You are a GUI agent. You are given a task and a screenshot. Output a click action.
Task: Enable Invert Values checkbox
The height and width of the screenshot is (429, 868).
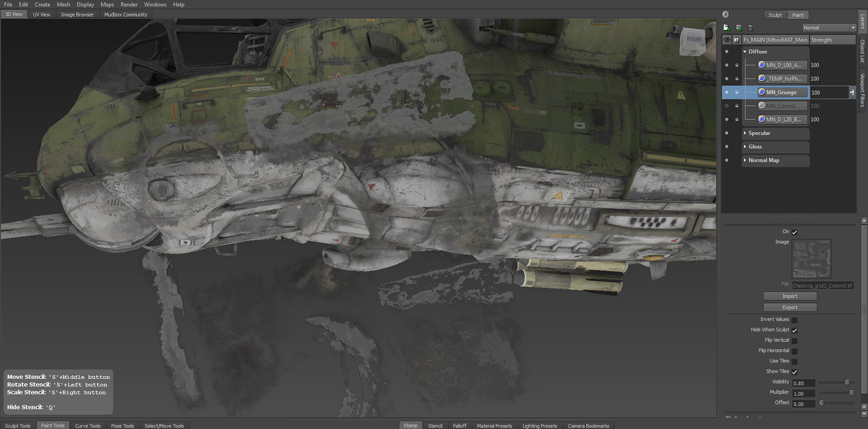click(x=795, y=320)
